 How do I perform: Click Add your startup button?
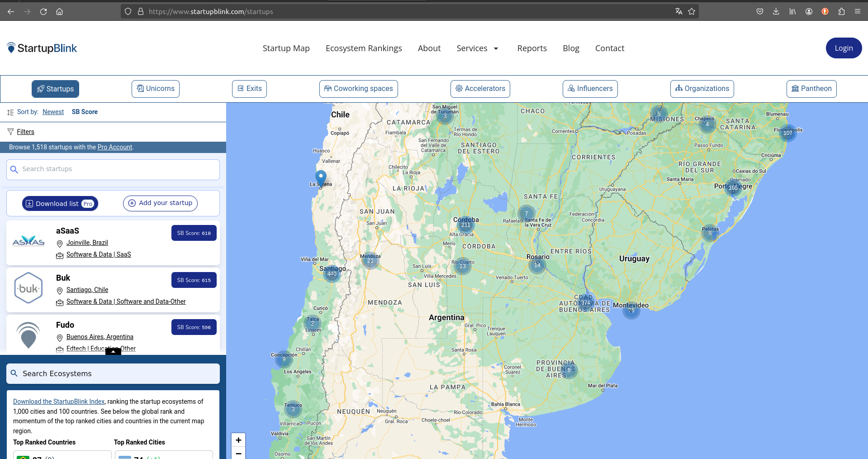tap(160, 203)
